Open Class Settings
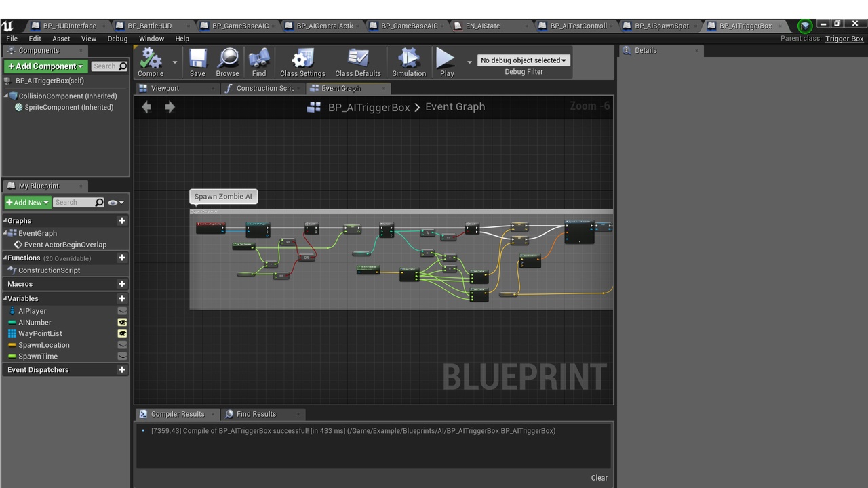Screen dimensions: 868x488 click(302, 62)
